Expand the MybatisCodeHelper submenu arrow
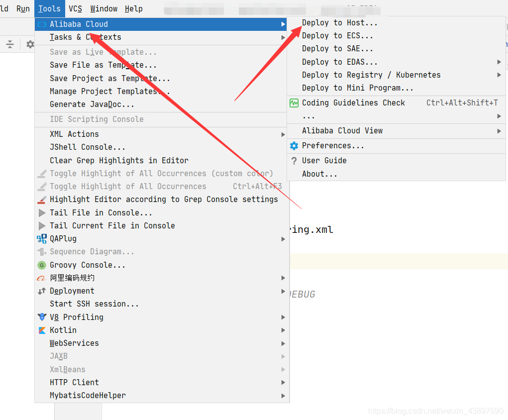This screenshot has width=508, height=420. (283, 396)
